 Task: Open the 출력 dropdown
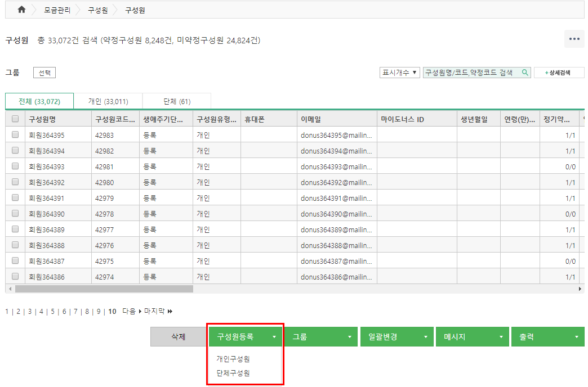pyautogui.click(x=548, y=336)
